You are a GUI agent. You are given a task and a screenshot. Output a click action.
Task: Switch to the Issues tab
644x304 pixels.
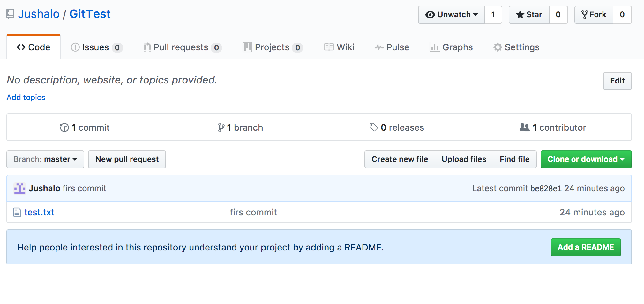(x=97, y=47)
